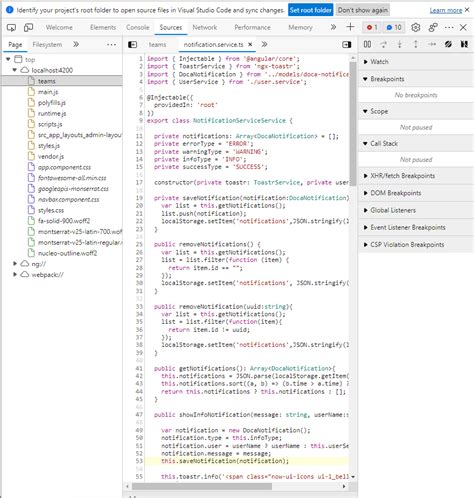Open polyfills.js in the file tree
The width and height of the screenshot is (474, 498).
pos(52,103)
